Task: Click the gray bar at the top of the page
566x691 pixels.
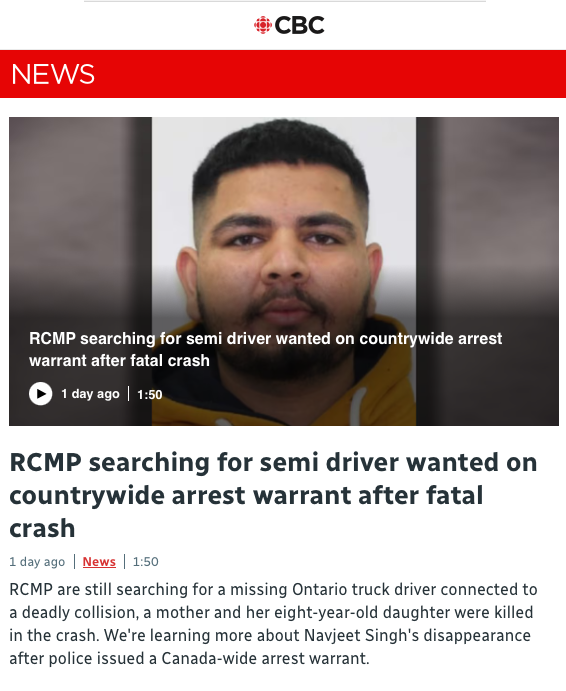Action: click(285, 1)
